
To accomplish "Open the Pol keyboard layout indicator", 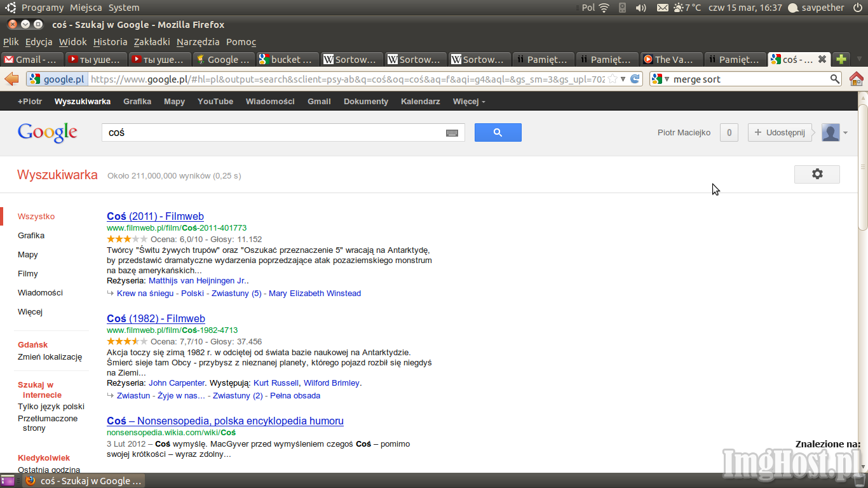I will tap(588, 8).
